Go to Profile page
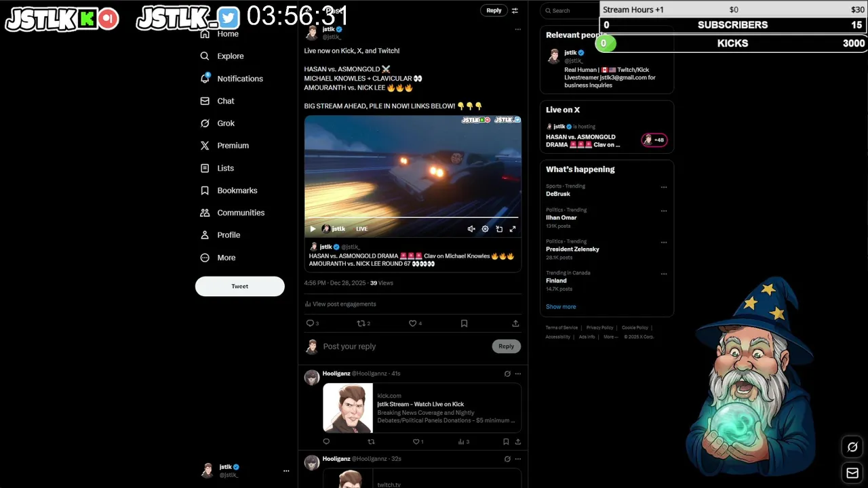868x488 pixels. tap(220, 235)
